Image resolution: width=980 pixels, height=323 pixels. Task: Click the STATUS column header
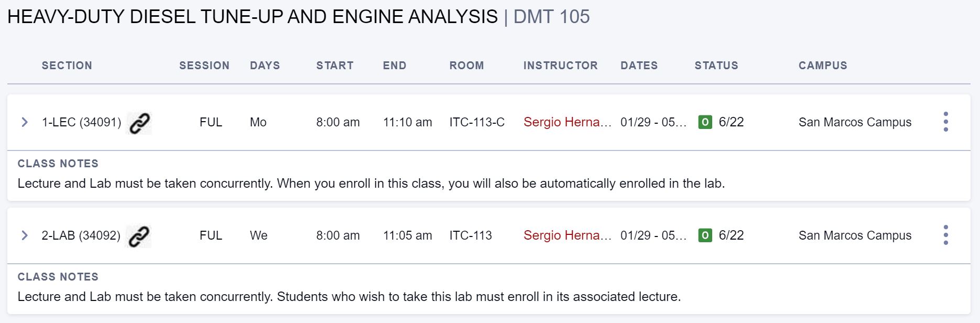click(716, 66)
